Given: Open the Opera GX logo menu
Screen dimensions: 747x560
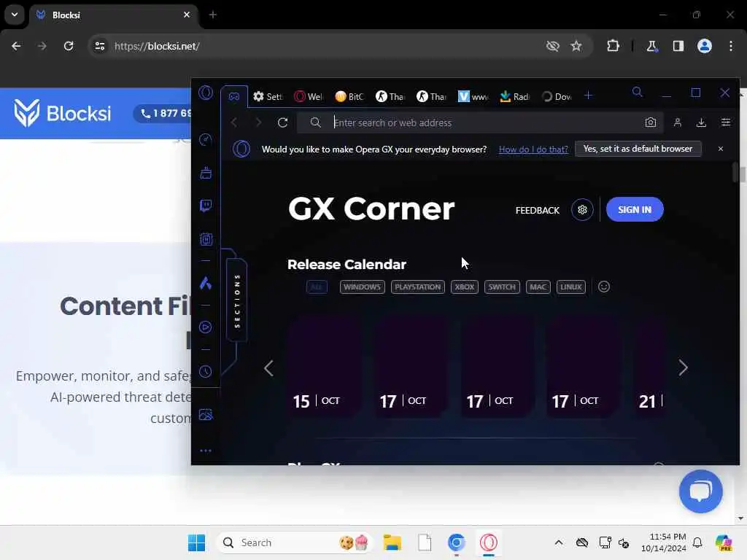Looking at the screenshot, I should point(206,93).
